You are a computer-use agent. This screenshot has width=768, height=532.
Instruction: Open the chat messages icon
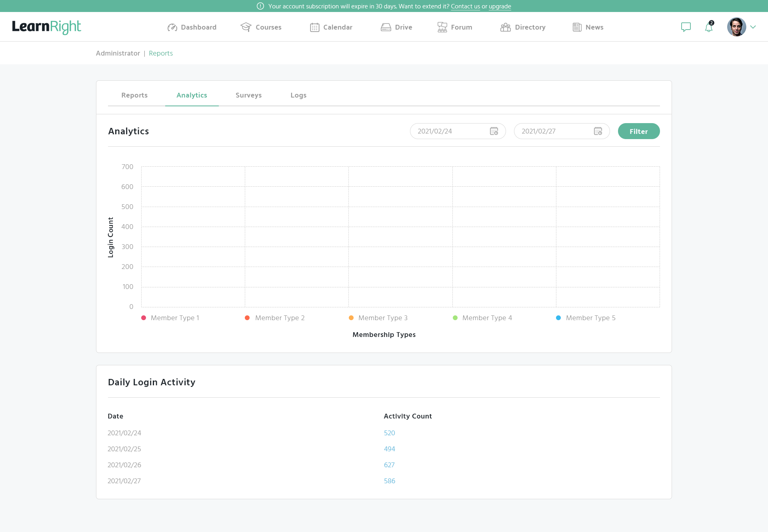(x=686, y=27)
